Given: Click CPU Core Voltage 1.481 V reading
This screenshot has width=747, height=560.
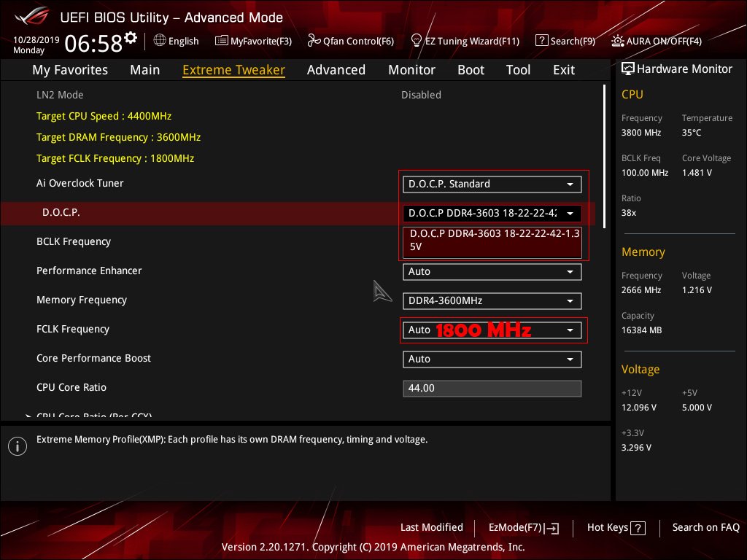Looking at the screenshot, I should (697, 173).
